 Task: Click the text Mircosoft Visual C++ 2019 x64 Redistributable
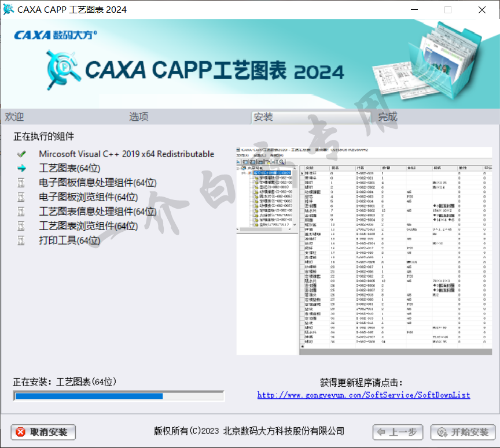[x=127, y=154]
